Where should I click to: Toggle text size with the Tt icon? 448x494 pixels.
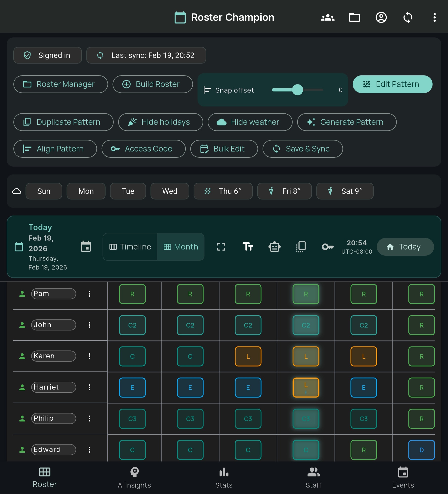(248, 247)
